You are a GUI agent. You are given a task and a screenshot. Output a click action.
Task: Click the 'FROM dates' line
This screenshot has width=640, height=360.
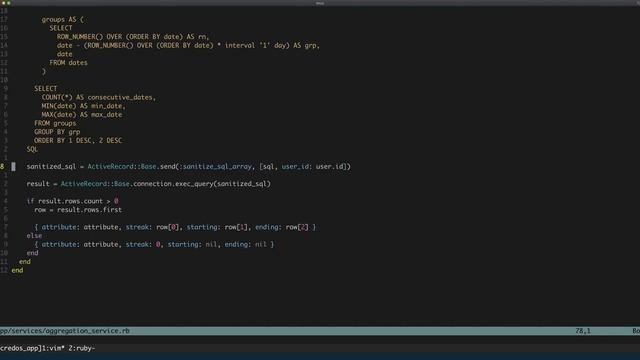click(68, 62)
